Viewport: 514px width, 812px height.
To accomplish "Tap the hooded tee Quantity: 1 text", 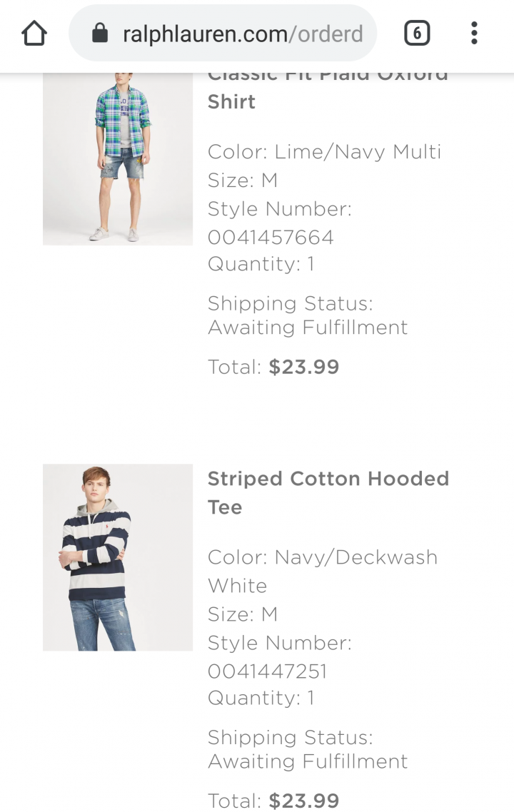I will coord(261,698).
